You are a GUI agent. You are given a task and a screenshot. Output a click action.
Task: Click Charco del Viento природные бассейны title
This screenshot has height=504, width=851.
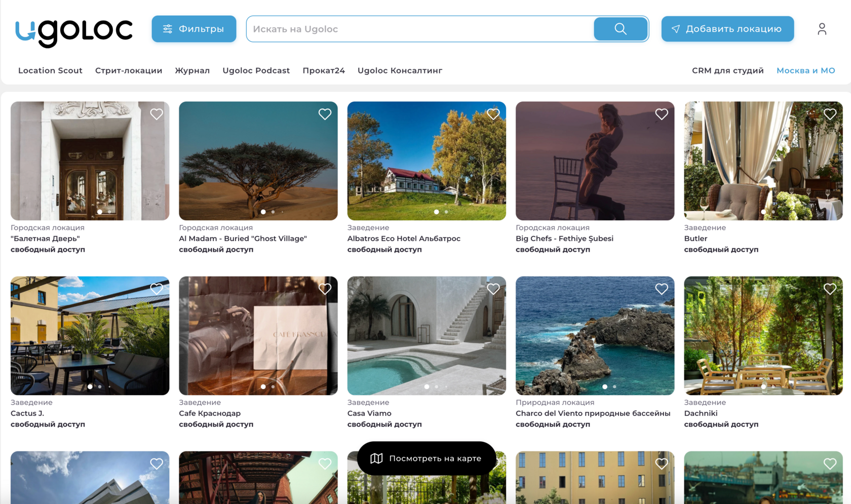[593, 413]
